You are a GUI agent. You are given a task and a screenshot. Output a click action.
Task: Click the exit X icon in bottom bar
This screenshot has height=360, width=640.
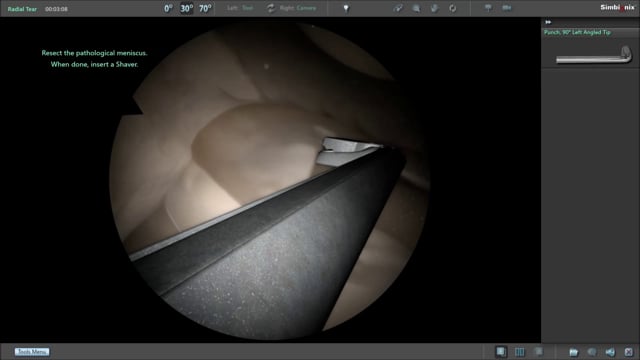(629, 352)
